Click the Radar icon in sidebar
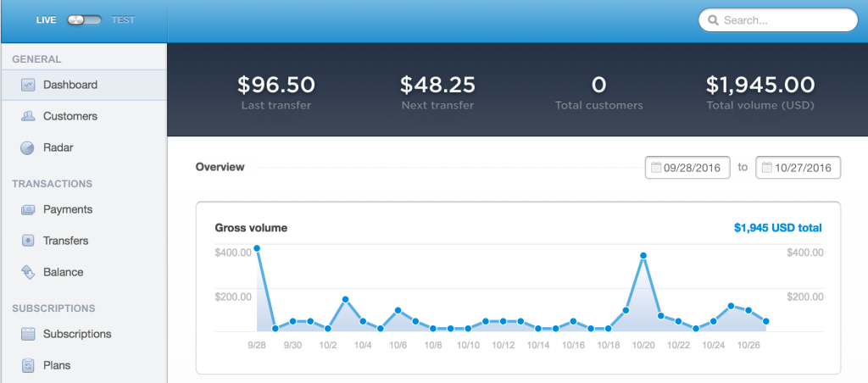 tap(28, 147)
